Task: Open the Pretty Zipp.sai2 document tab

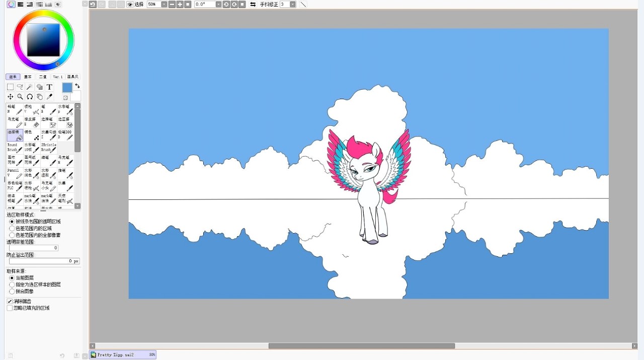Action: tap(122, 355)
